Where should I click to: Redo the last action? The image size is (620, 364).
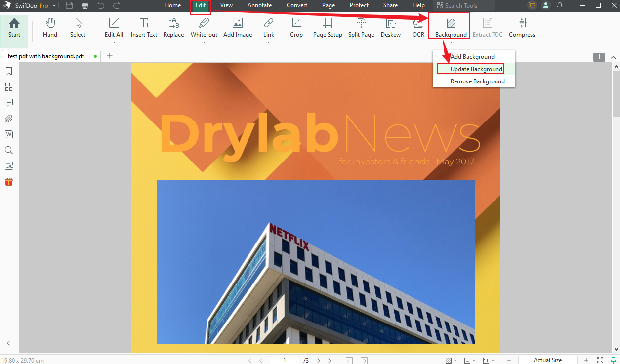click(117, 5)
